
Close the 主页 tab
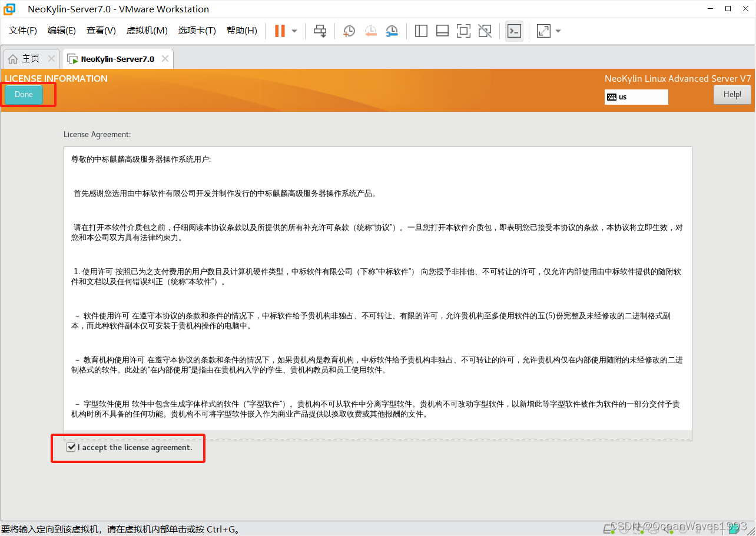51,59
